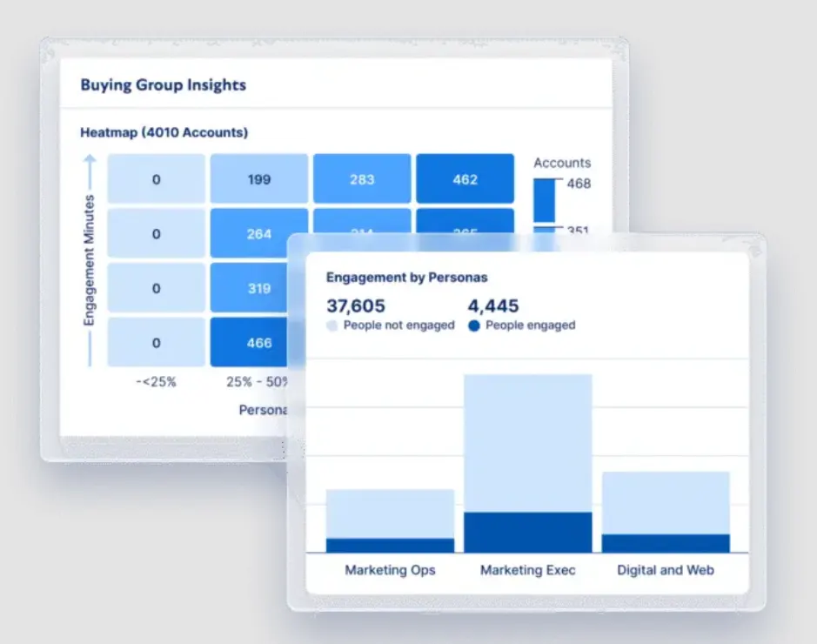Click the 37,605 not engaged count

pos(356,305)
